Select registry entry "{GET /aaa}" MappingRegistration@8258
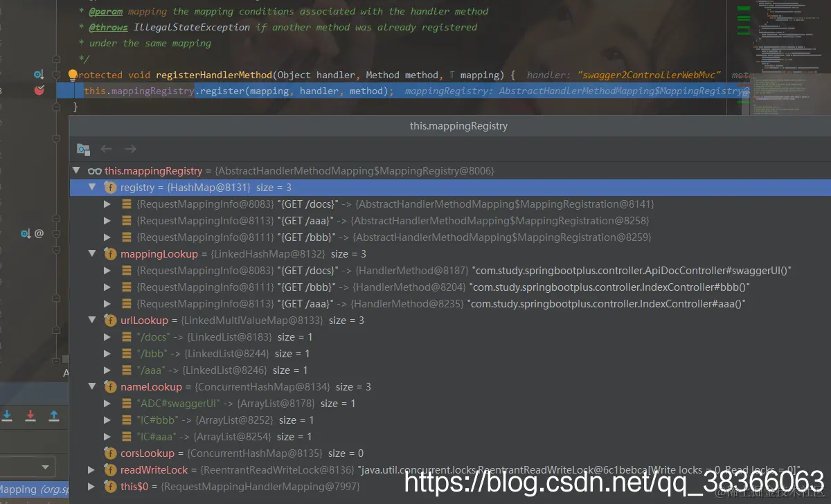This screenshot has width=831, height=504. (x=450, y=221)
